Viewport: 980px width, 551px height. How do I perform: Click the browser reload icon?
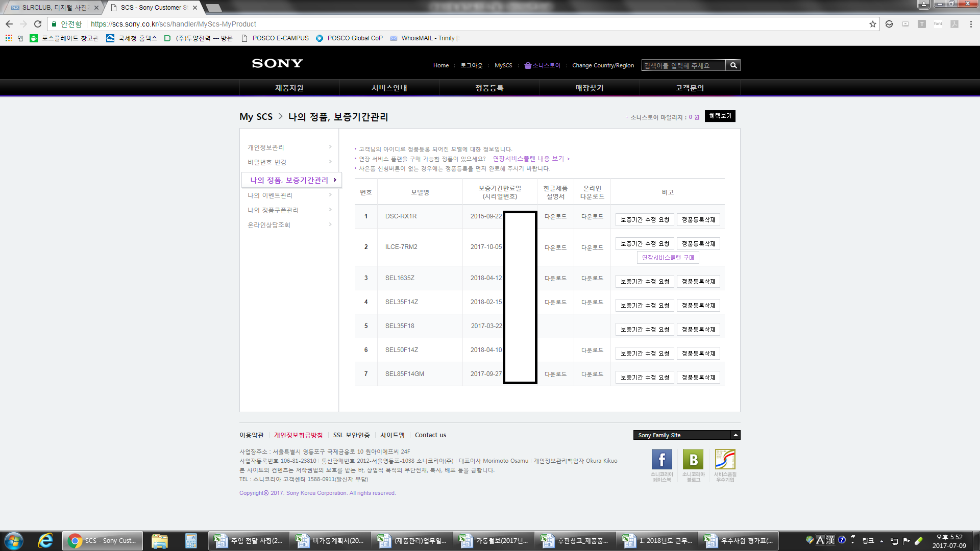(x=38, y=24)
